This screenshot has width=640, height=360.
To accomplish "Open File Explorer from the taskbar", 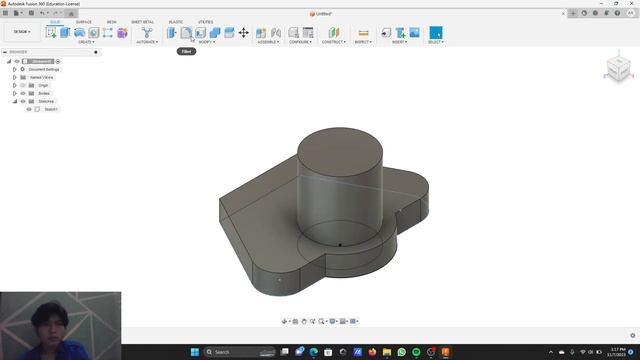I will 387,352.
